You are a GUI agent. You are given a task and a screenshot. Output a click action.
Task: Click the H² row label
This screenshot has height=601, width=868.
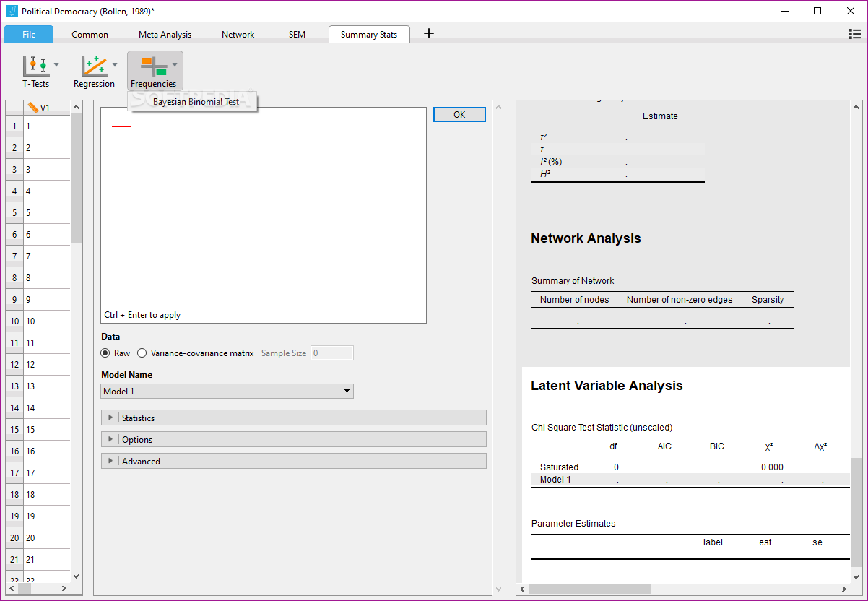point(544,174)
